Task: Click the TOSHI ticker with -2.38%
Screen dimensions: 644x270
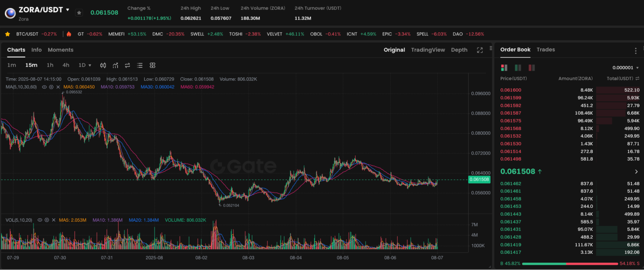Action: 245,34
